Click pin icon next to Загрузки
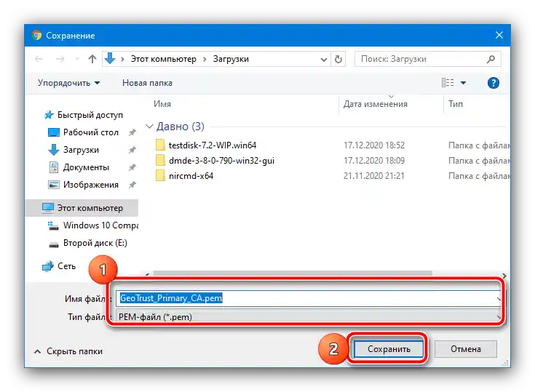The height and width of the screenshot is (392, 535). [132, 150]
